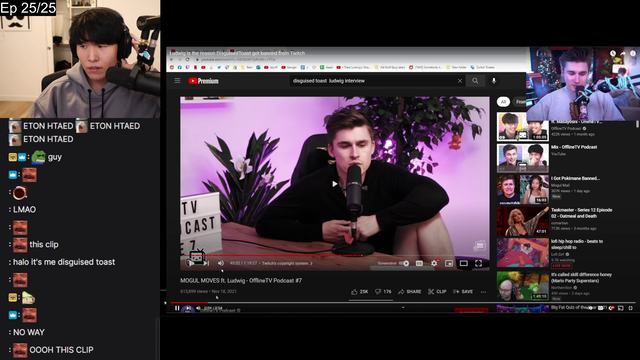Toggle the autoplay switch in the player
The height and width of the screenshot is (360, 640).
404,263
